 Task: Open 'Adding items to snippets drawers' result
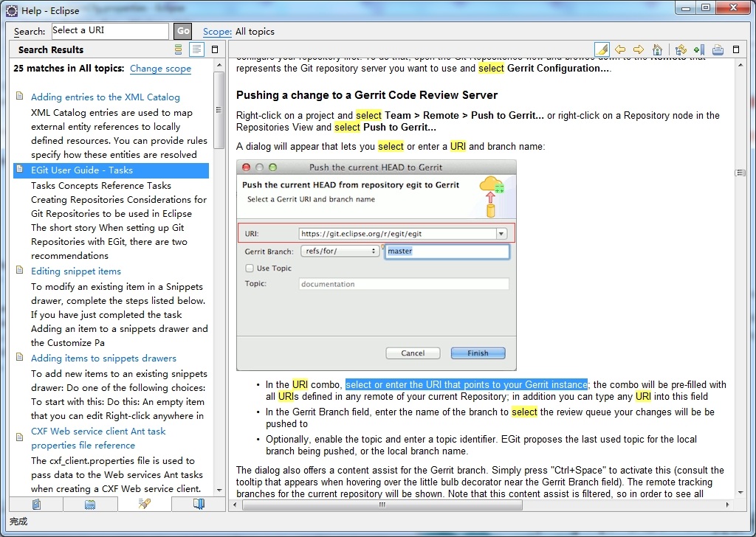click(x=103, y=358)
